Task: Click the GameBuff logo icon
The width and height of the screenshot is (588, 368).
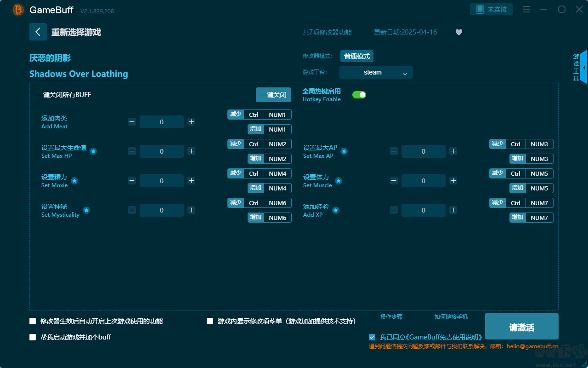Action: point(18,10)
